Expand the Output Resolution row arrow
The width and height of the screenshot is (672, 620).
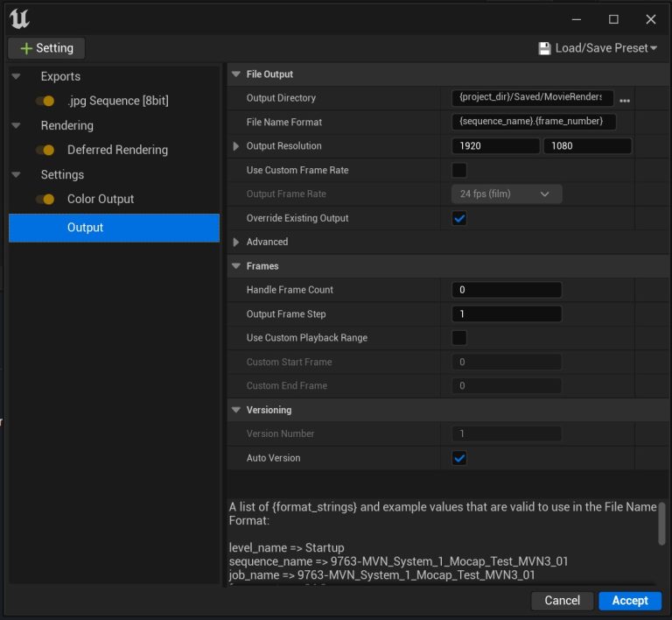point(236,146)
